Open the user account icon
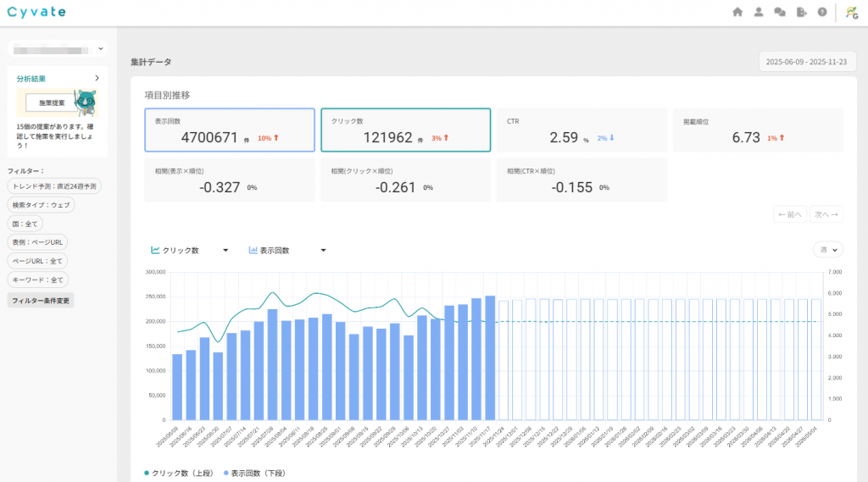The height and width of the screenshot is (482, 868). pyautogui.click(x=759, y=12)
